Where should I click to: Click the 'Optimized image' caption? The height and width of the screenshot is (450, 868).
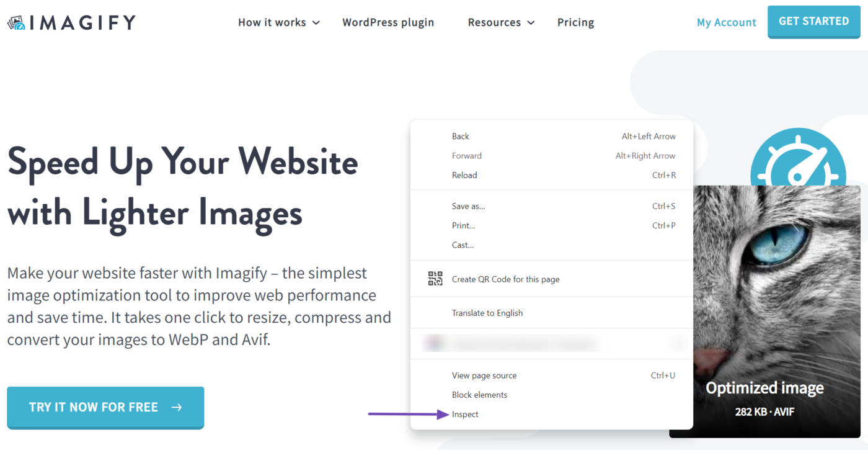pyautogui.click(x=764, y=389)
